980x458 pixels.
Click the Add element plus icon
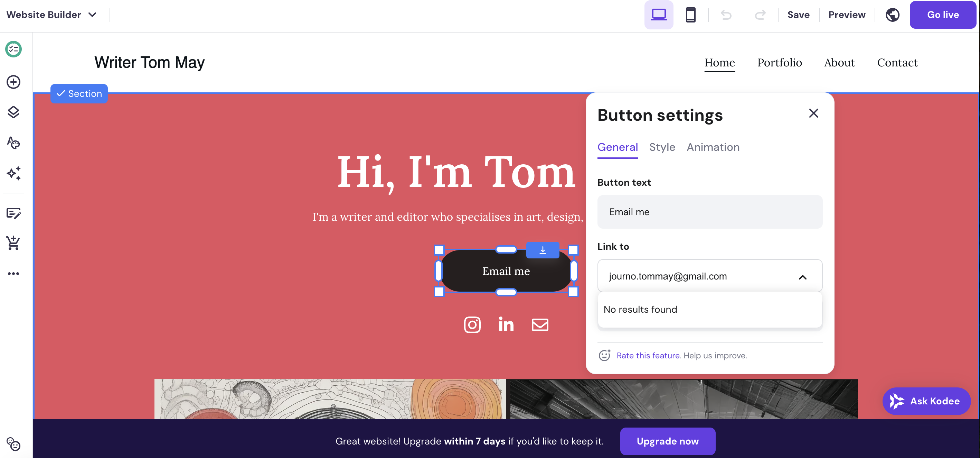tap(13, 82)
